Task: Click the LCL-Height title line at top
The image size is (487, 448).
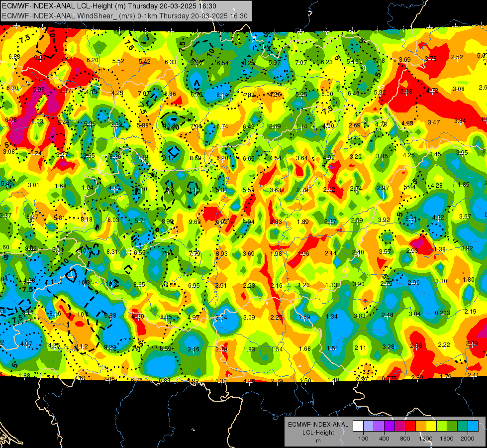Action: click(109, 6)
